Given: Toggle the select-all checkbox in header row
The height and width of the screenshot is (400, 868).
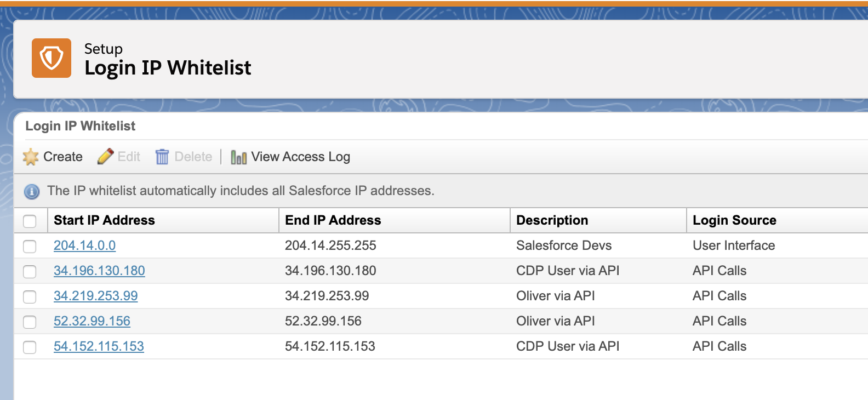Looking at the screenshot, I should [30, 221].
